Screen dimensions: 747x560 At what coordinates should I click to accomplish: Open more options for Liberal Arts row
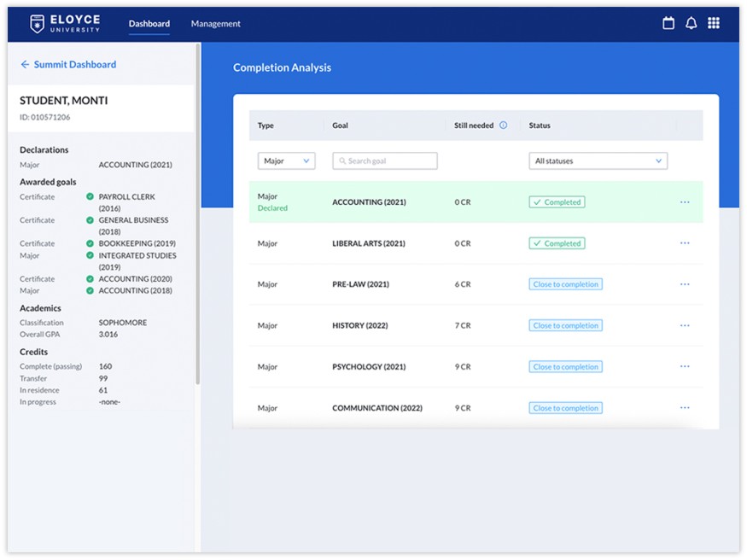(685, 243)
